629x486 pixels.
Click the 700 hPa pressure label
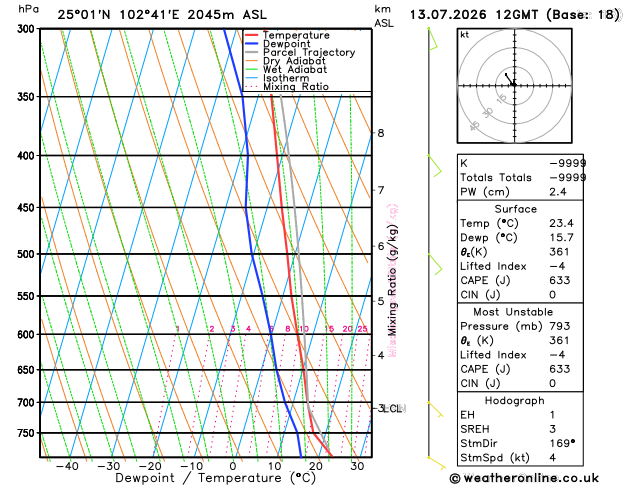(x=28, y=402)
